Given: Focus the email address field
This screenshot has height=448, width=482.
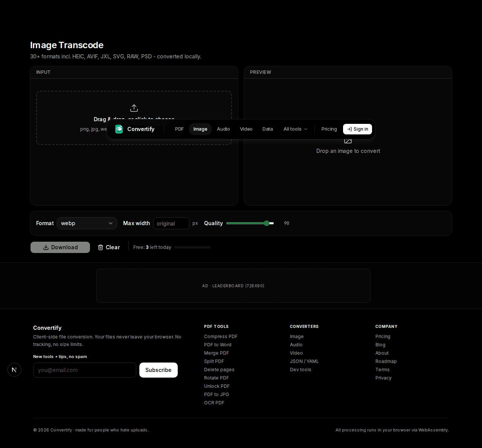Looking at the screenshot, I should click(x=85, y=370).
